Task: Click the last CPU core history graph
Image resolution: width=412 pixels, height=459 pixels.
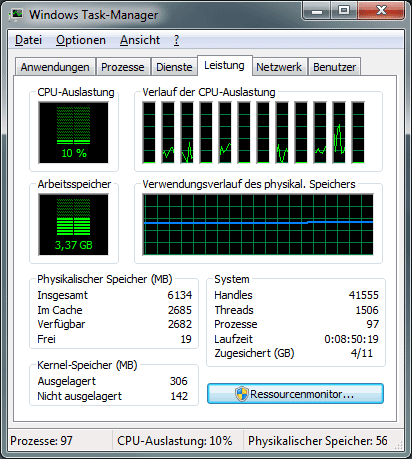Action: 358,132
